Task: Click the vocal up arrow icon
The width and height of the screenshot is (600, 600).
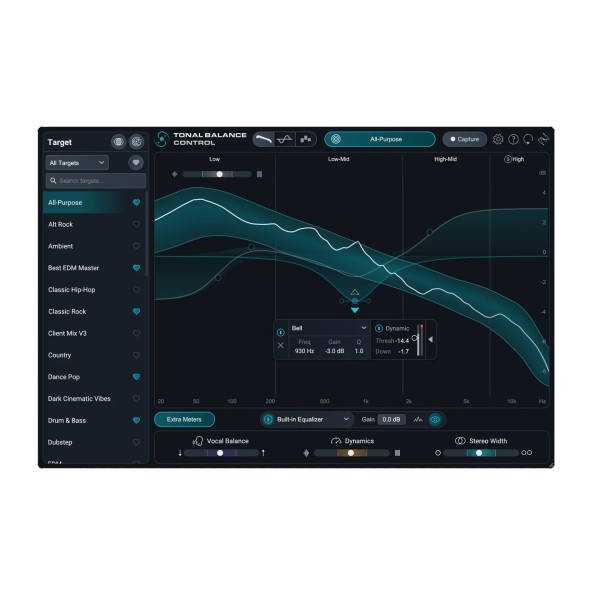Action: tap(263, 453)
